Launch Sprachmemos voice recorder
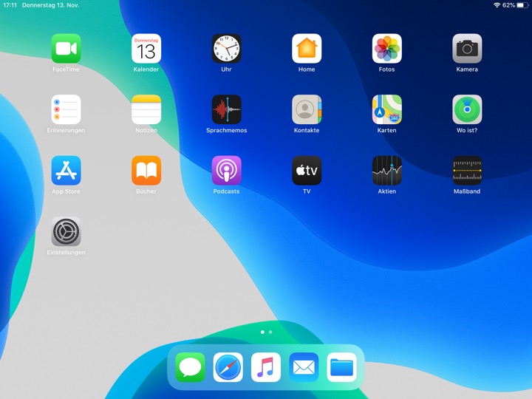This screenshot has width=532, height=399. pyautogui.click(x=227, y=109)
